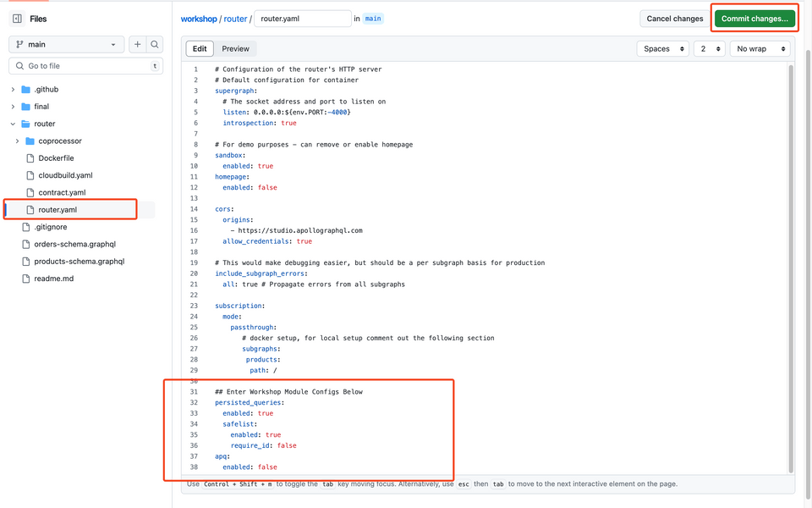Click the readme.md file icon
The image size is (812, 508).
tap(26, 279)
